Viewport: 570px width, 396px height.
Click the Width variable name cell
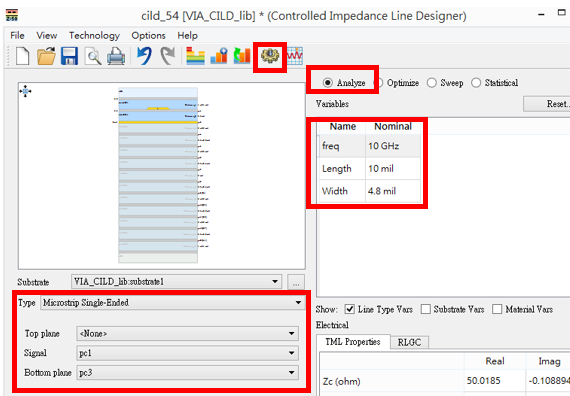click(x=342, y=191)
